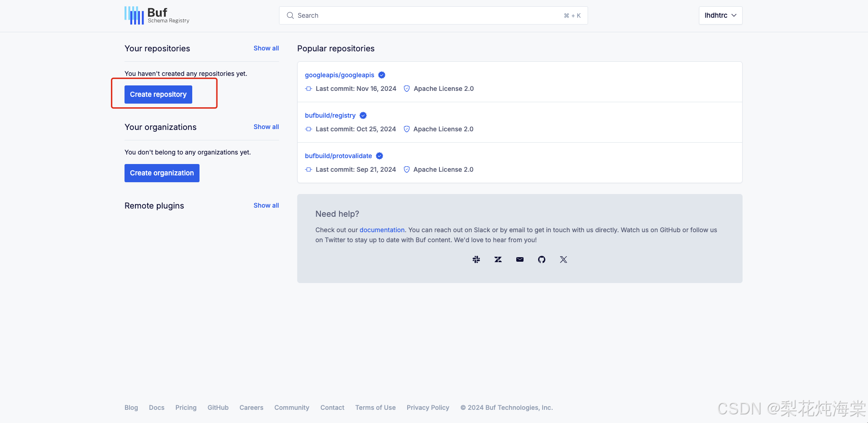868x423 pixels.
Task: Focus the Search input field
Action: pos(433,15)
